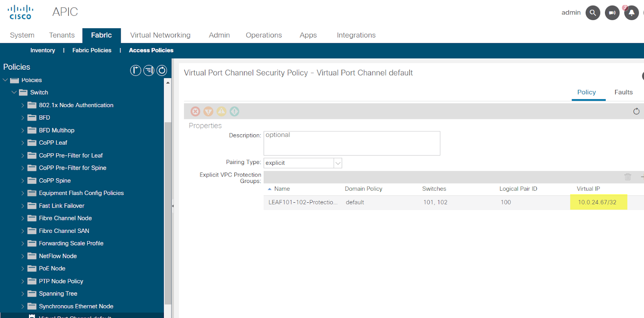Sort by Switches column header
This screenshot has width=644, height=318.
[434, 189]
